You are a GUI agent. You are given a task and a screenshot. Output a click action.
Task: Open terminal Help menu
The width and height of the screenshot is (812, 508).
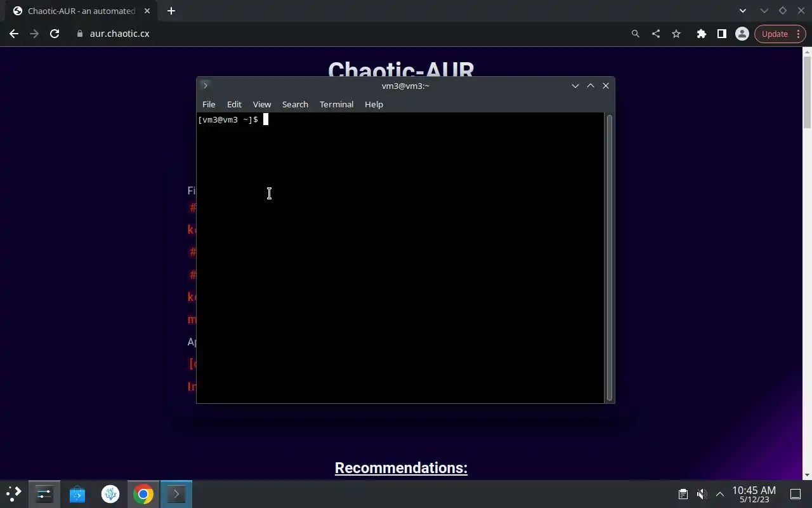(x=374, y=104)
